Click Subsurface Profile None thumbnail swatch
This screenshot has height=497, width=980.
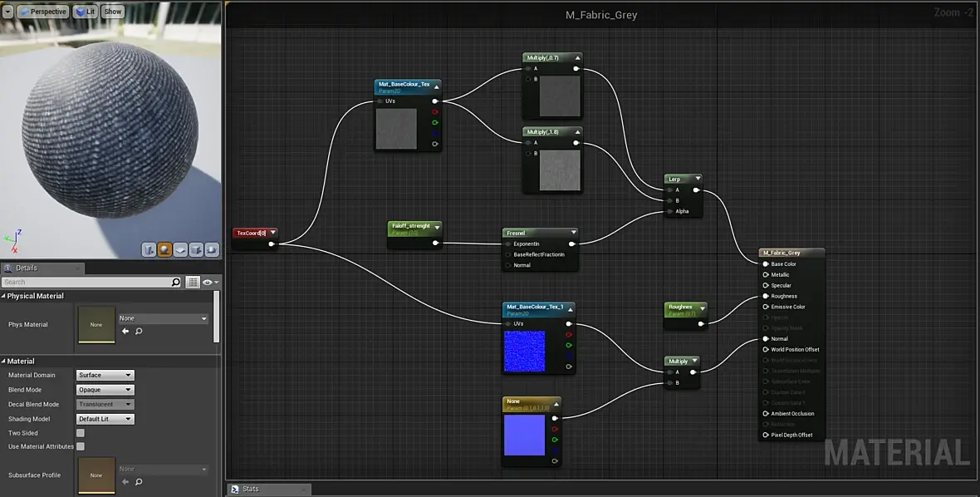(x=96, y=475)
